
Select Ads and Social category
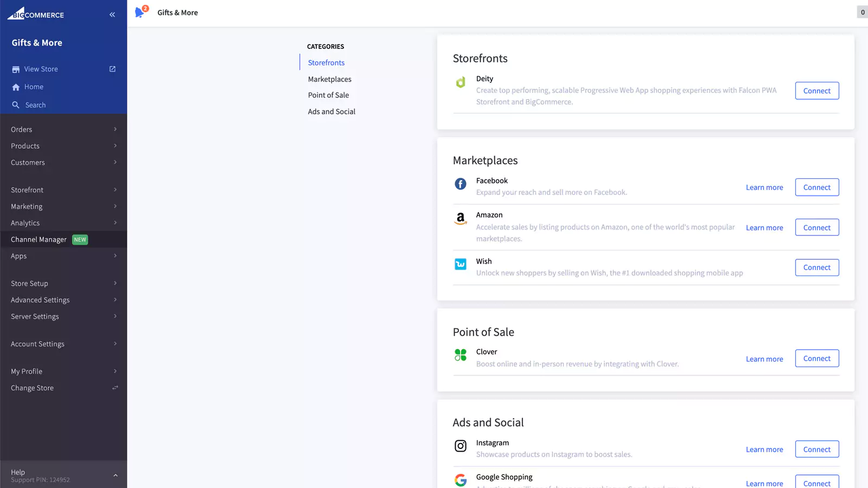[x=331, y=112]
